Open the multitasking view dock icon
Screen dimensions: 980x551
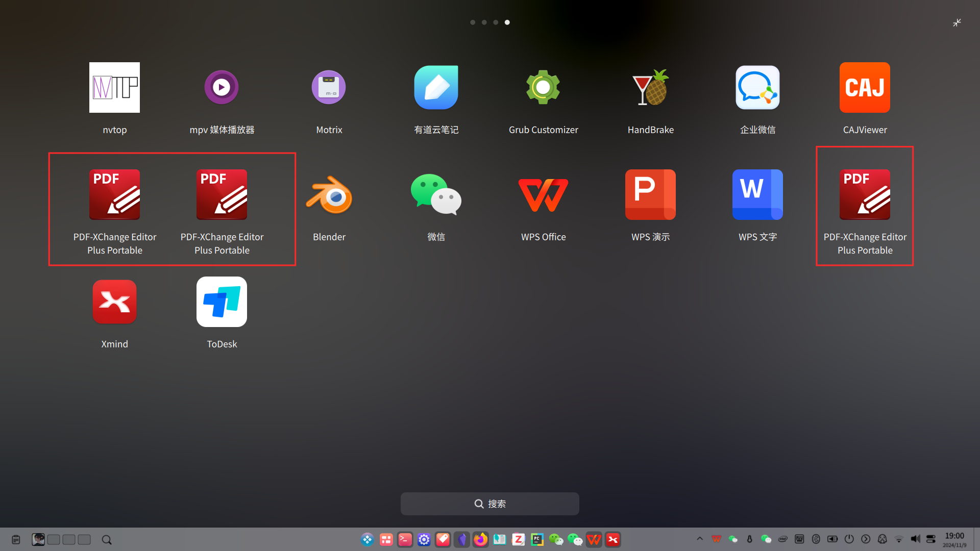pos(386,539)
